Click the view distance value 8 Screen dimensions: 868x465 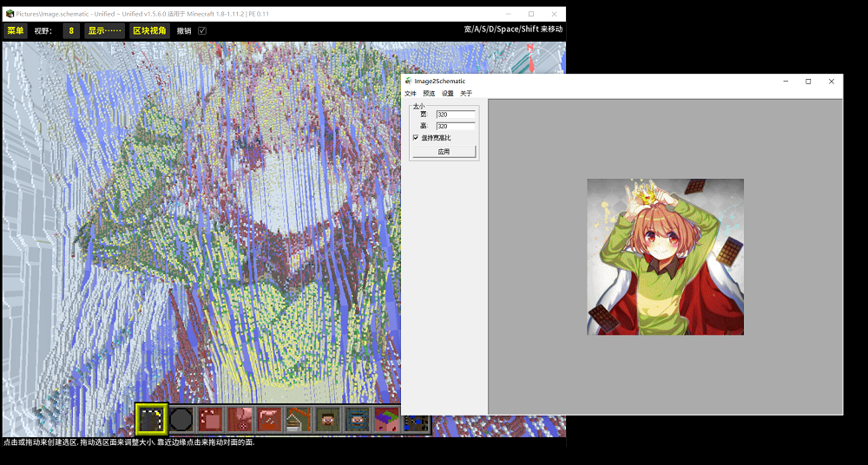[71, 30]
